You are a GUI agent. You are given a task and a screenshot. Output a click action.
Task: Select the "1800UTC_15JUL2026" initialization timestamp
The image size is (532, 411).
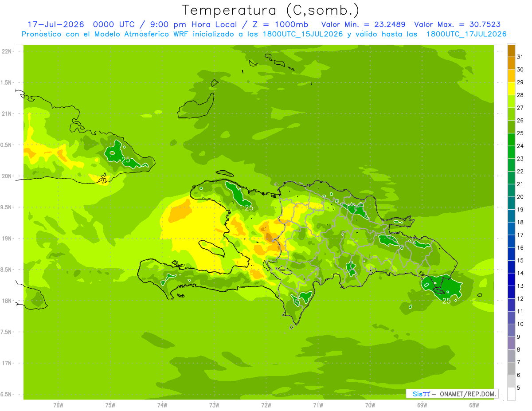point(301,34)
